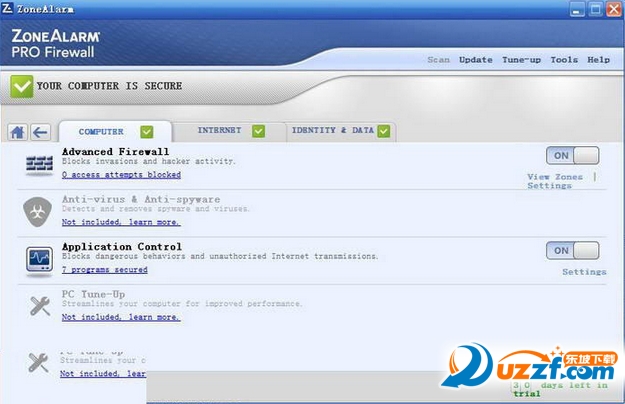Click the Advanced Firewall brick wall icon

39,164
